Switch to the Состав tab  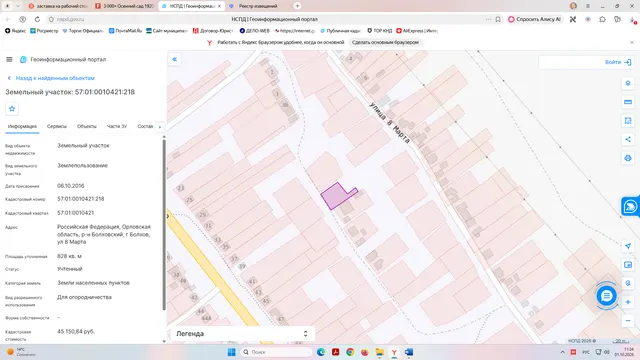click(145, 127)
